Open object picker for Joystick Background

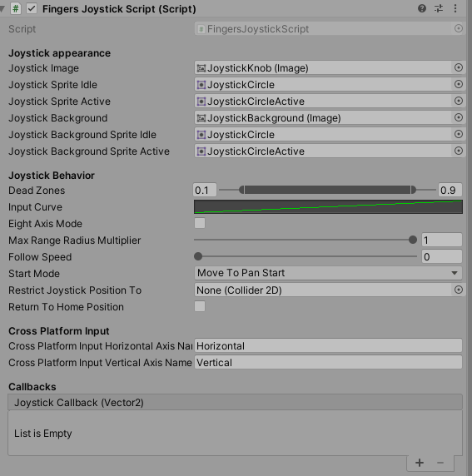click(459, 117)
